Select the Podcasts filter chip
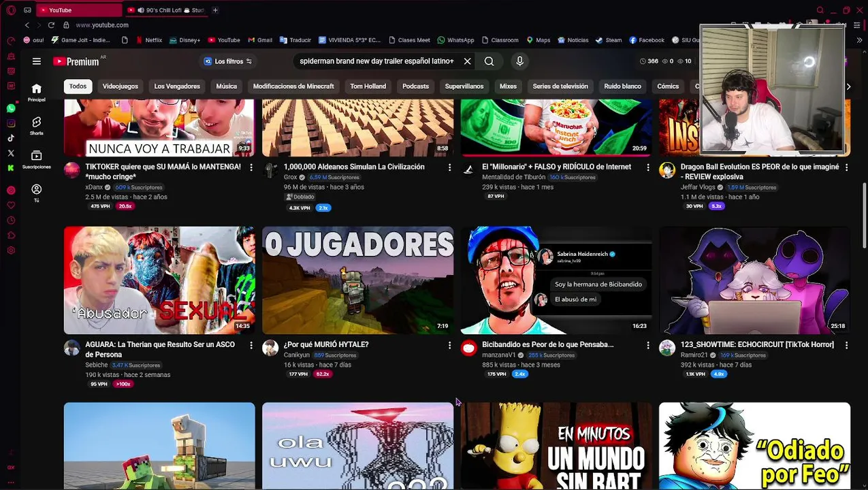This screenshot has width=868, height=490. [x=415, y=86]
